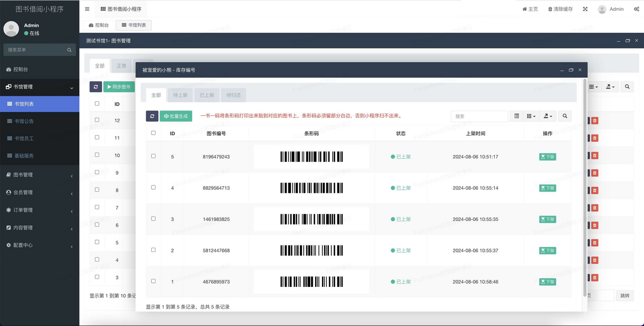Switch to the 待归还 tab
This screenshot has height=326, width=644.
[x=233, y=95]
